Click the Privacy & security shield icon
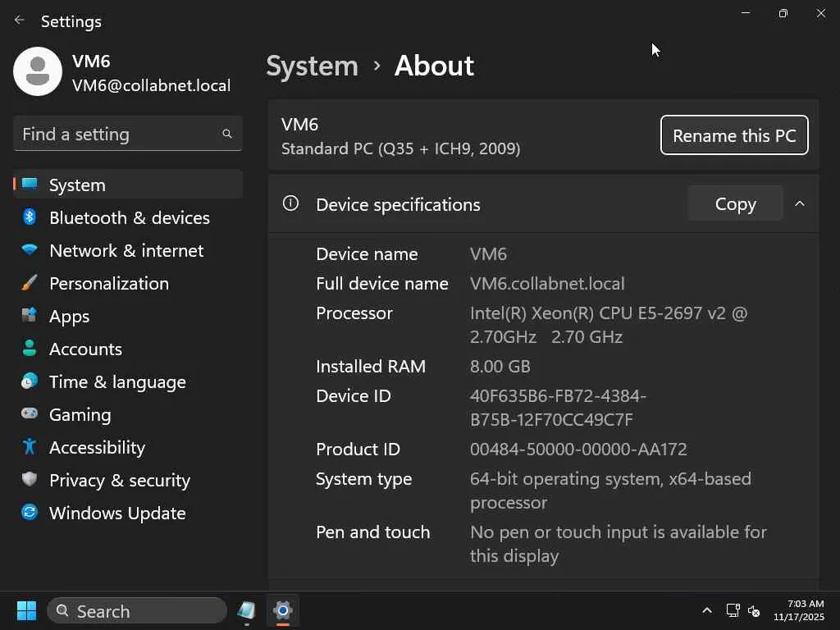Image resolution: width=840 pixels, height=630 pixels. pyautogui.click(x=30, y=480)
